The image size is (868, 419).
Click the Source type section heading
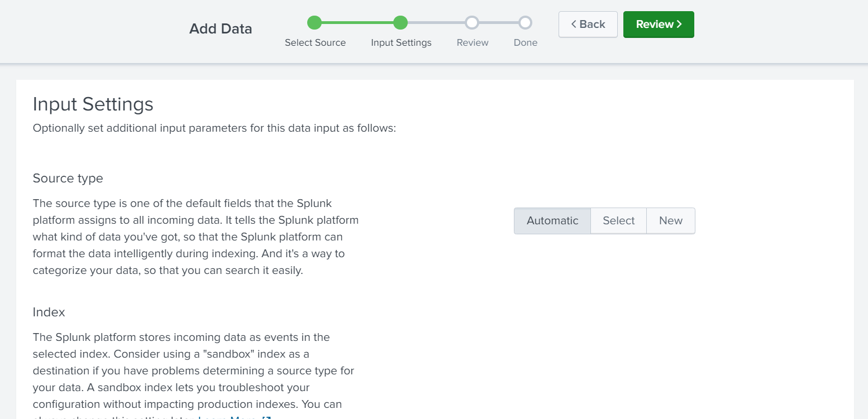68,178
